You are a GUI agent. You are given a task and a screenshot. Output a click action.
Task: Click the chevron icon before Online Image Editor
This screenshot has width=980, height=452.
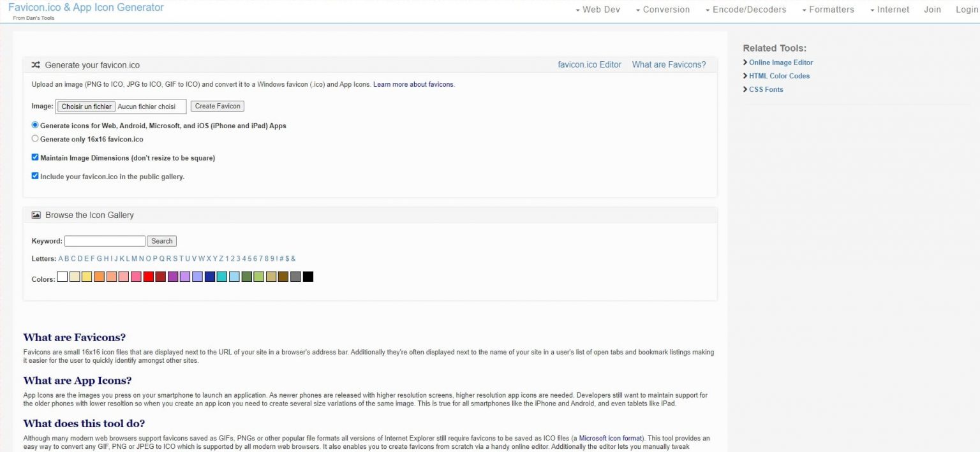pos(745,62)
